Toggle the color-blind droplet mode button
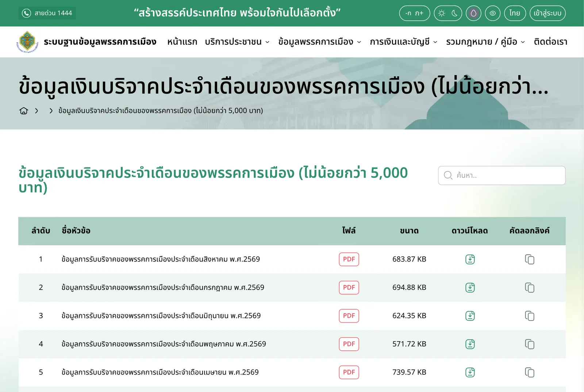 click(x=473, y=13)
